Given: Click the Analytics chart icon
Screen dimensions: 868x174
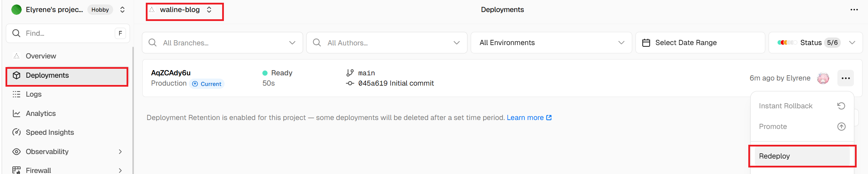Looking at the screenshot, I should click(16, 113).
